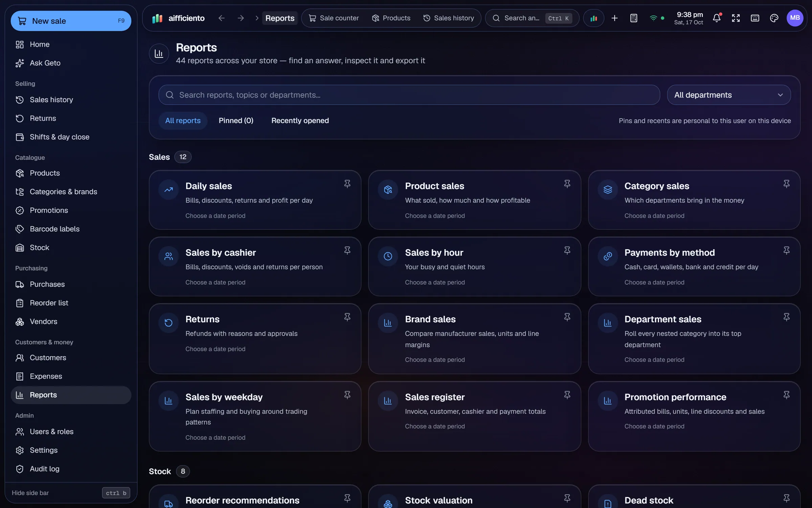The width and height of the screenshot is (812, 508).
Task: Click the aifficiento logo
Action: pos(178,18)
